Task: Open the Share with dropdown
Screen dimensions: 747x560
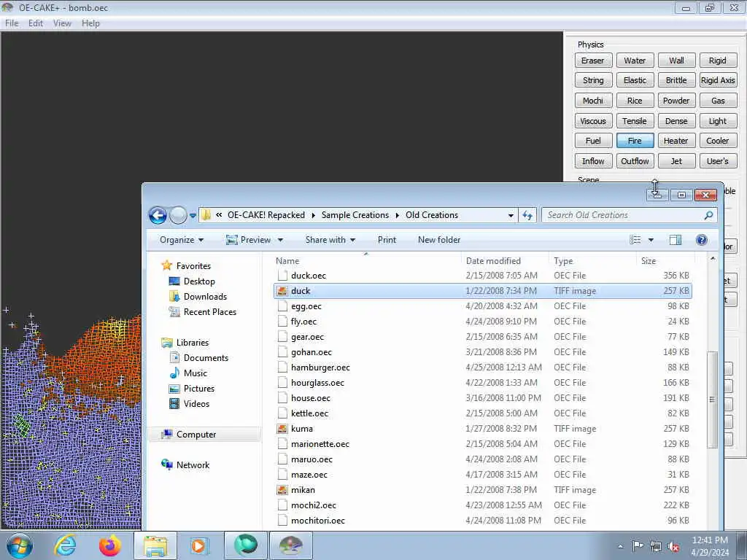Action: click(x=330, y=240)
